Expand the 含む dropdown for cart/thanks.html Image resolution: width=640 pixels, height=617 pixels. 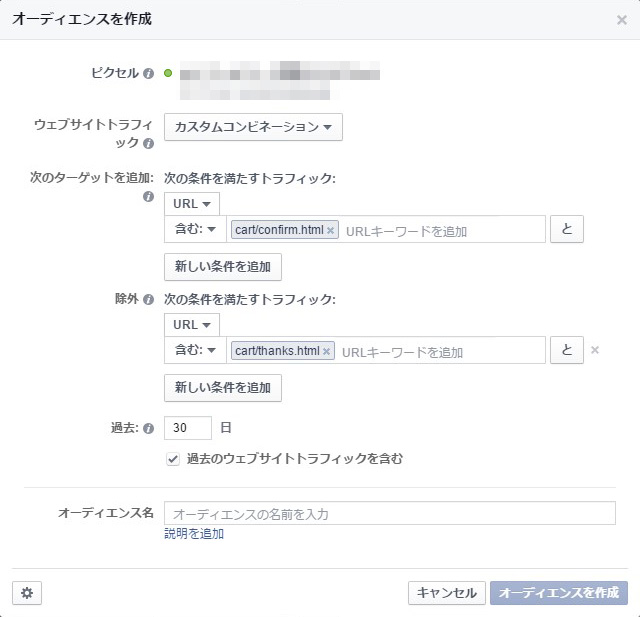[x=195, y=351]
